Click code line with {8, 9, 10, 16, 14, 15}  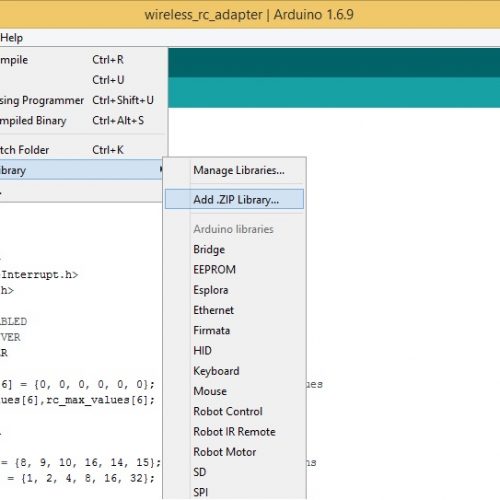tap(81, 462)
